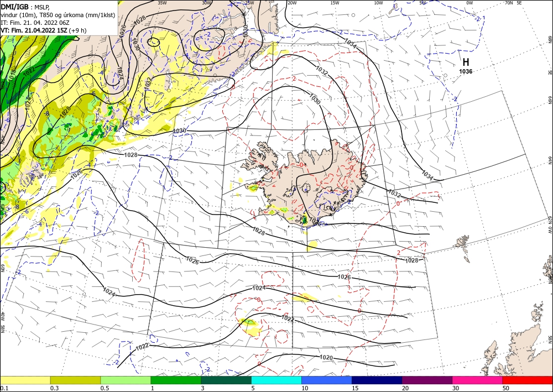Screen dimensions: 553x392
Task: Click the "H" high pressure marker
Action: [466, 62]
